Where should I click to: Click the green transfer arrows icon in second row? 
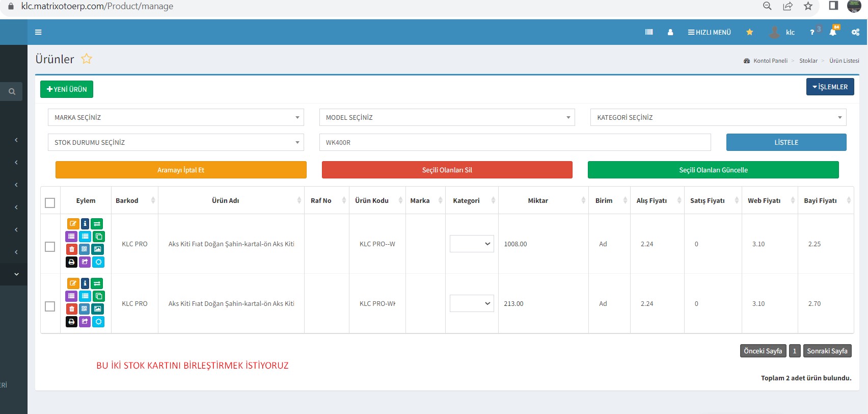click(97, 283)
